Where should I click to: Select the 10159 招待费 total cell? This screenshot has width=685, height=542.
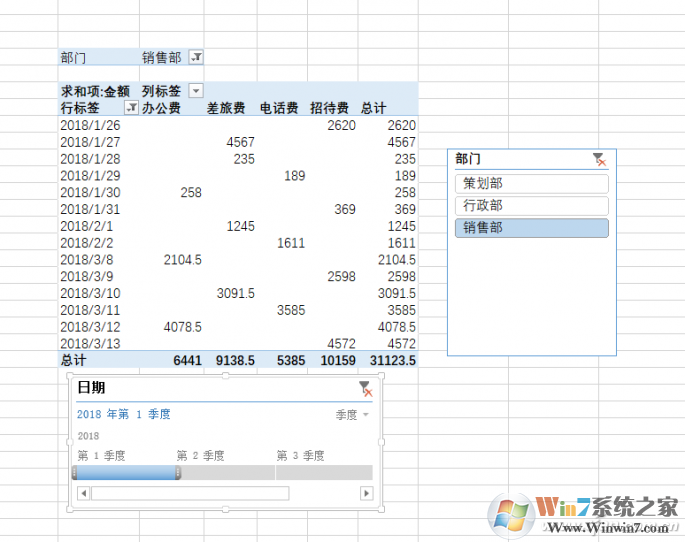coord(338,360)
